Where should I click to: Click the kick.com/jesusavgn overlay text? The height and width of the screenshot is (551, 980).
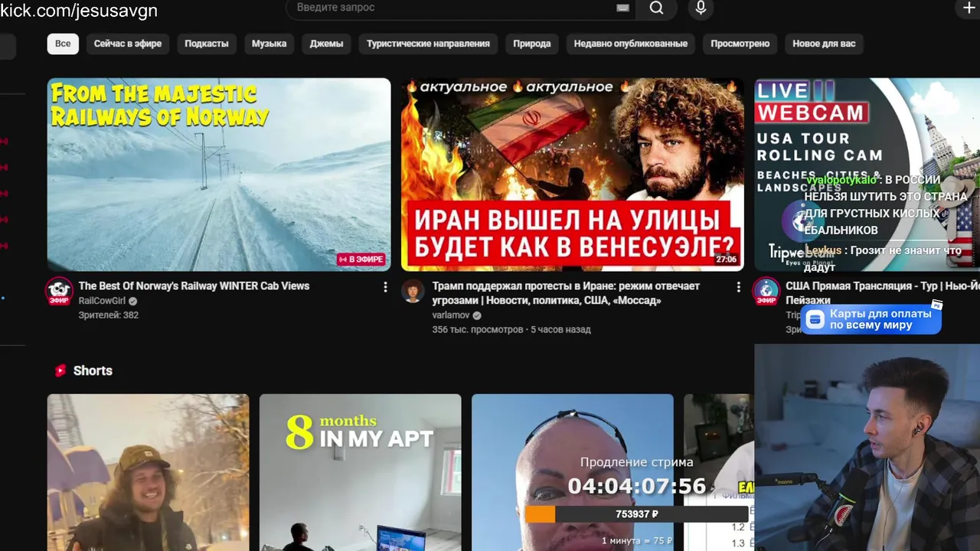[79, 10]
